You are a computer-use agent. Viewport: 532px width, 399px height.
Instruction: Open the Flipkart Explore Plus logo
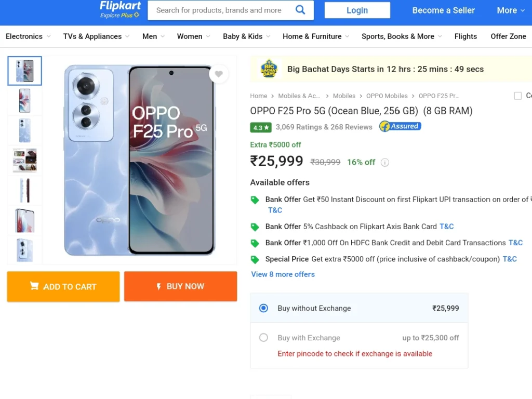click(120, 9)
